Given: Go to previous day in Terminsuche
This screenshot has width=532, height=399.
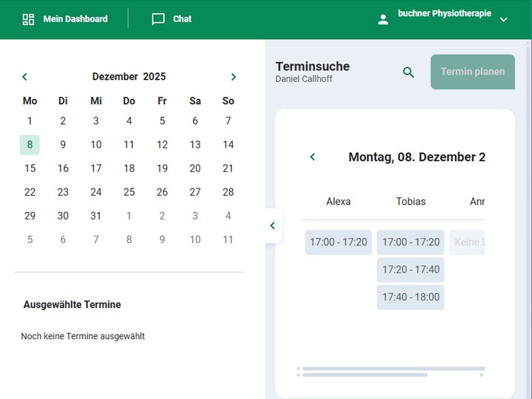Looking at the screenshot, I should click(313, 157).
